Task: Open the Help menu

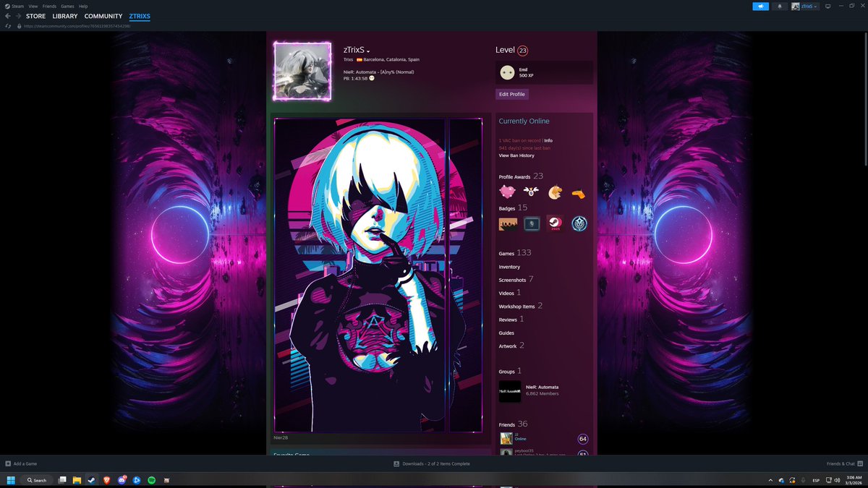Action: (83, 6)
